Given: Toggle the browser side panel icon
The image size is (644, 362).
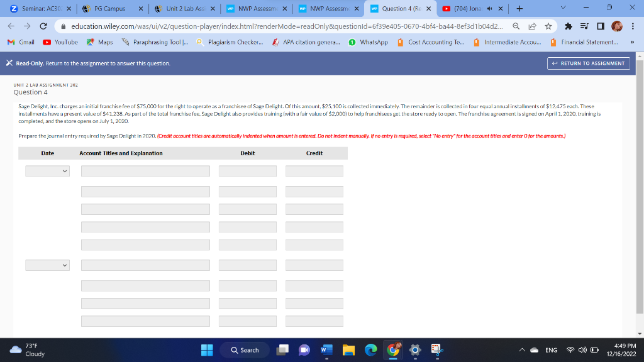Looking at the screenshot, I should point(601,26).
